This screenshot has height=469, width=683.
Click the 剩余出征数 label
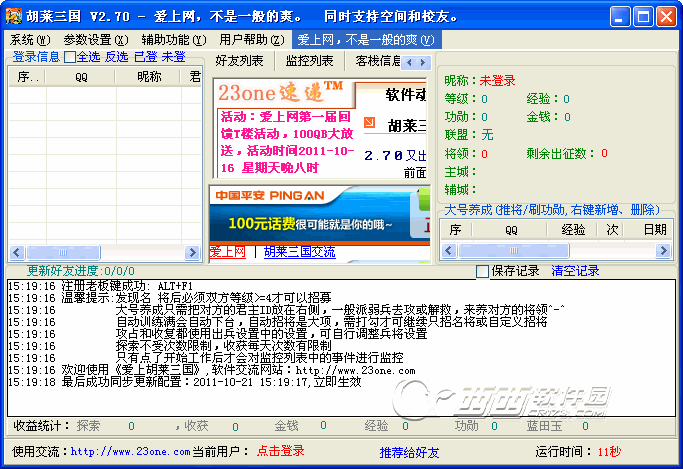click(x=560, y=153)
